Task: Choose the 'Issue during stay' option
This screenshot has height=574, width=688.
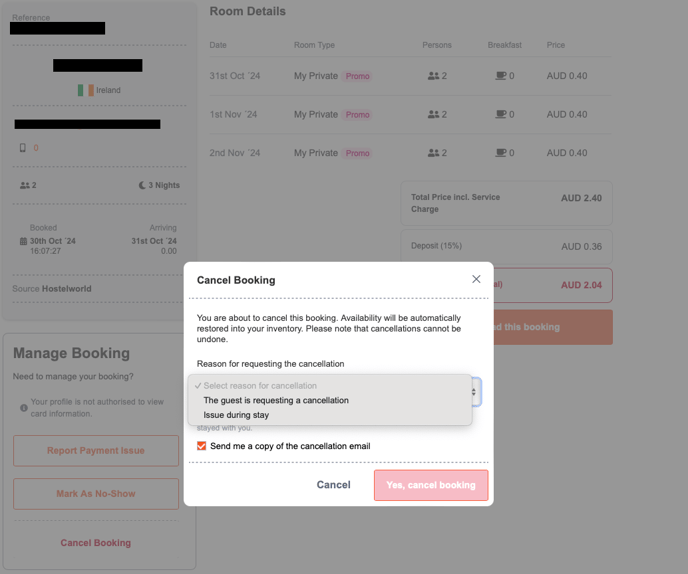Action: 236,415
